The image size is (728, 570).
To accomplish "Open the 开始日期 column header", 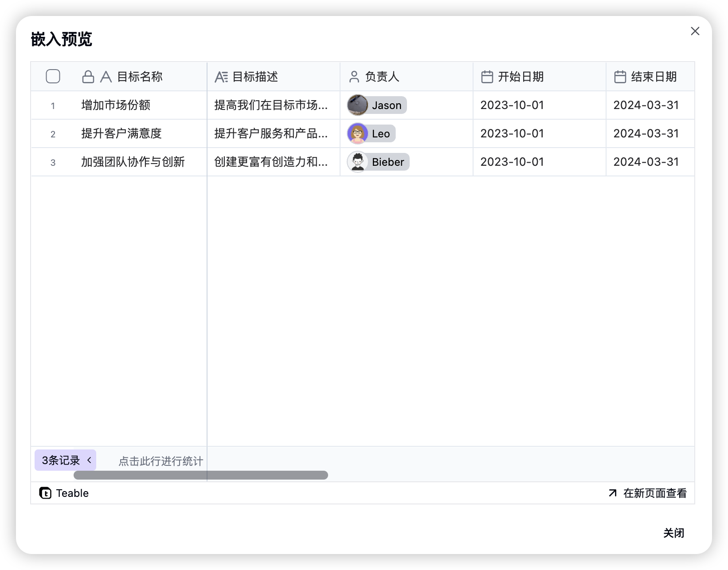I will click(x=540, y=77).
